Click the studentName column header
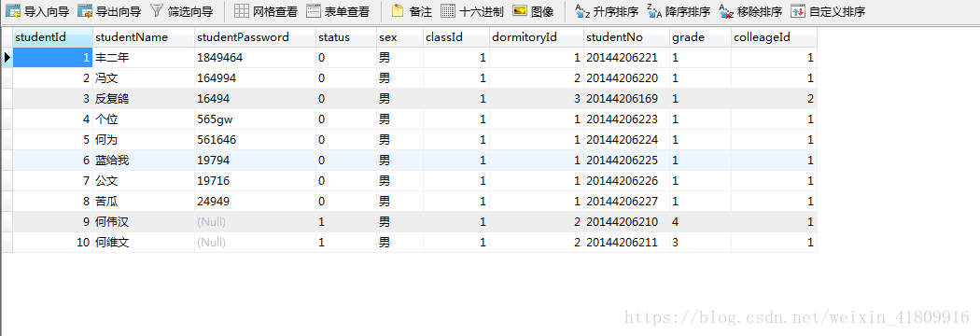 click(x=144, y=37)
